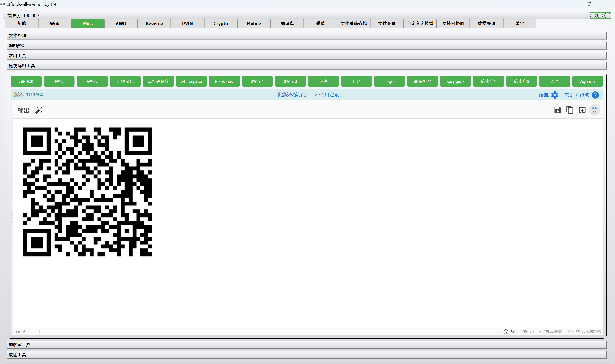Open settings gear icon
The width and height of the screenshot is (615, 364).
555,95
